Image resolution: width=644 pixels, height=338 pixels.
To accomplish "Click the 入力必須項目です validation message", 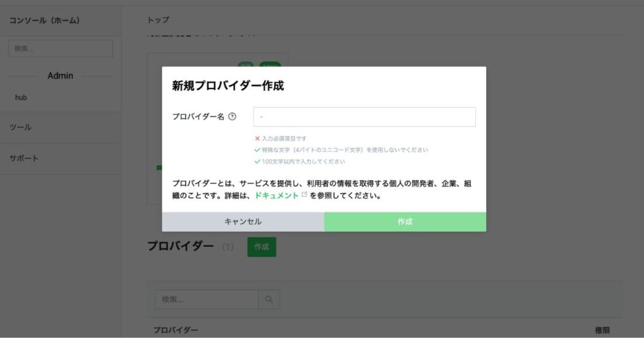I will click(x=284, y=139).
